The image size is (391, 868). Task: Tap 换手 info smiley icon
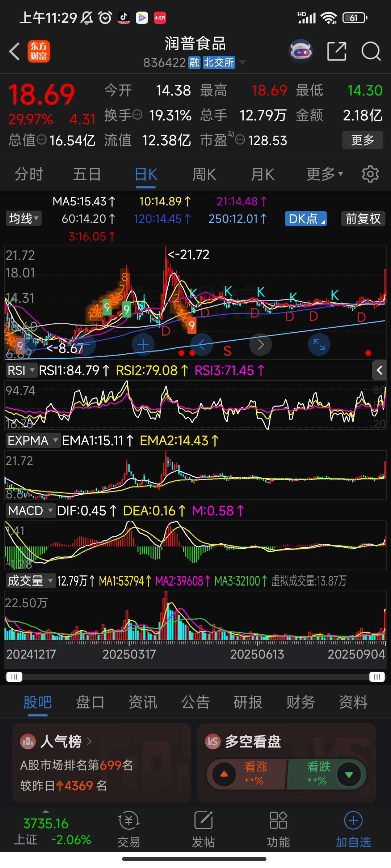[137, 115]
